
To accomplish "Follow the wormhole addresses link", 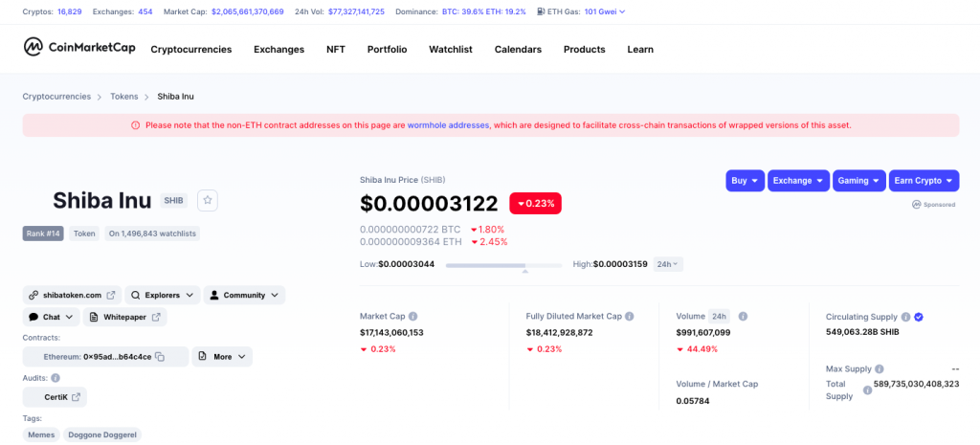I will (x=448, y=125).
